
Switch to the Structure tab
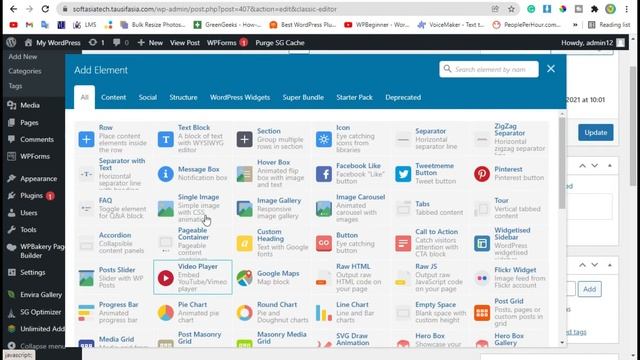pyautogui.click(x=183, y=97)
